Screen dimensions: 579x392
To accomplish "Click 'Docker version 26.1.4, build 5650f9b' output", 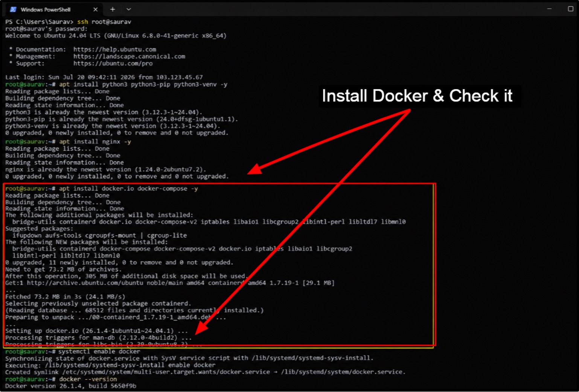I will (71, 386).
